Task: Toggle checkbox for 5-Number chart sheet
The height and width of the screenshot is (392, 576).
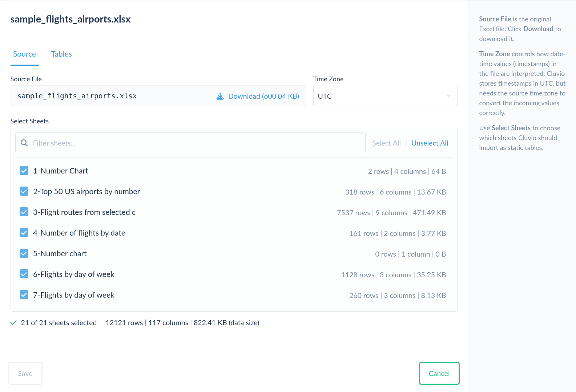Action: [24, 253]
